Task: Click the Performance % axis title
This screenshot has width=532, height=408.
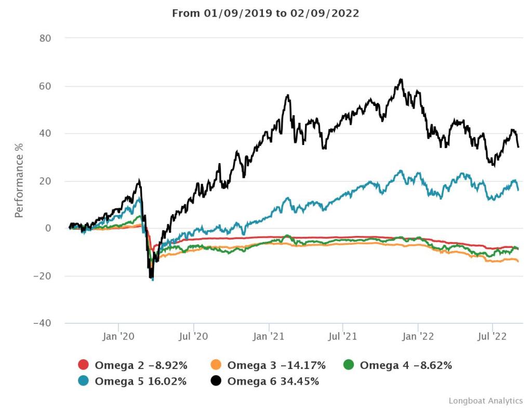Action: [x=19, y=181]
